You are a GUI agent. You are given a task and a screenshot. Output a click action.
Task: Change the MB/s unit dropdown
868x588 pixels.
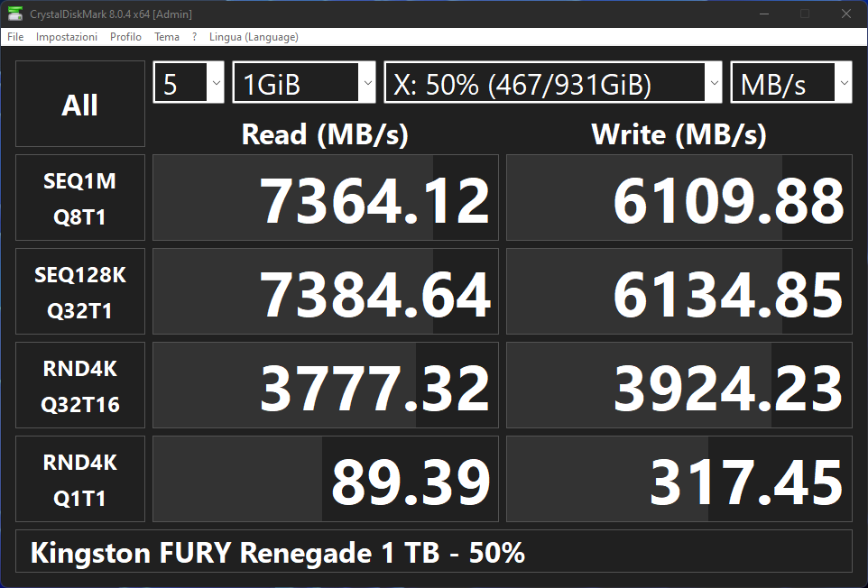tap(790, 84)
